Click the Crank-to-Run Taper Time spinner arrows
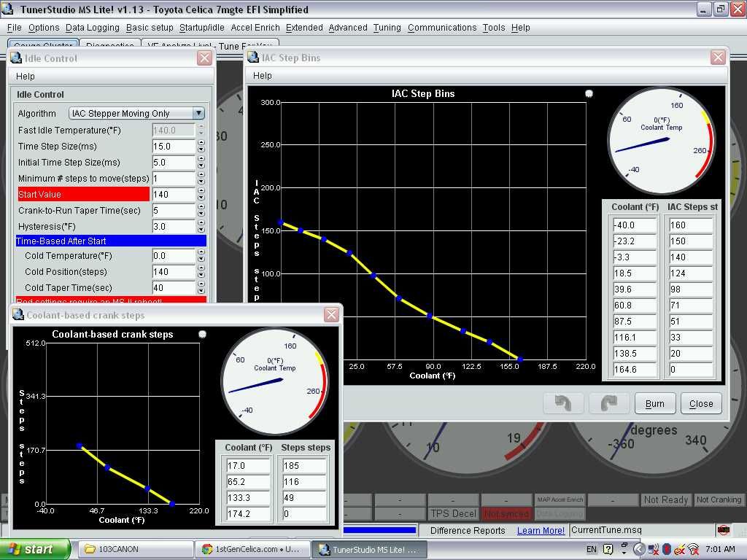 coord(201,211)
